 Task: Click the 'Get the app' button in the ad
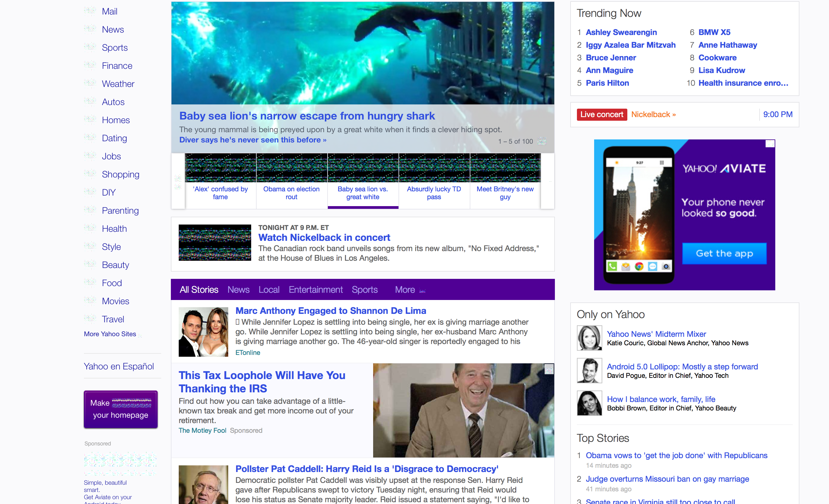coord(724,253)
